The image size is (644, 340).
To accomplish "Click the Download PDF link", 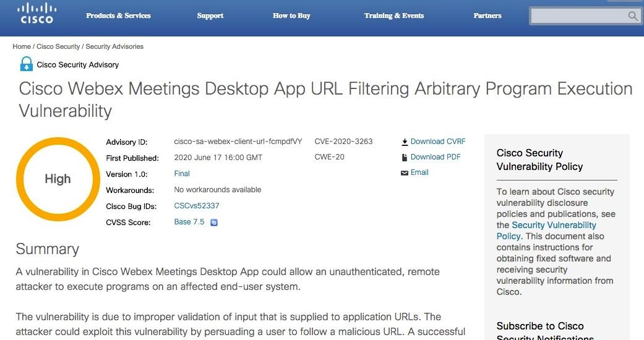I will click(x=436, y=157).
